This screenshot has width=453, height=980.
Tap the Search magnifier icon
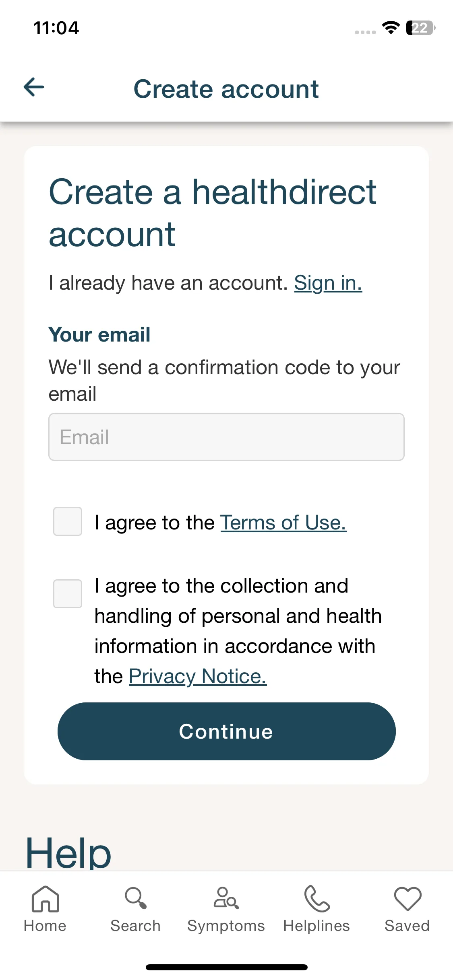pos(136,898)
